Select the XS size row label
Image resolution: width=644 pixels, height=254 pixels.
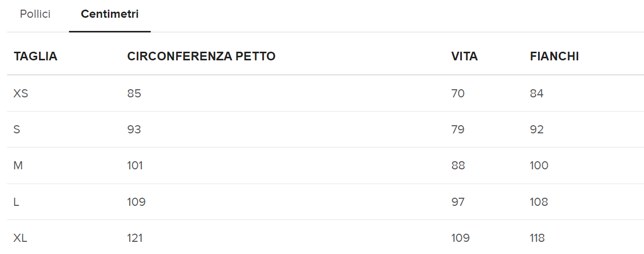(21, 93)
